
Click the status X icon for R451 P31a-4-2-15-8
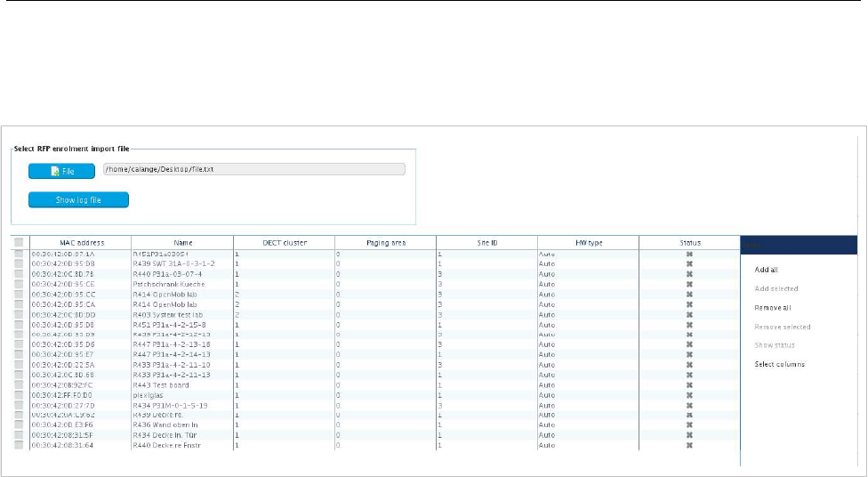(x=689, y=325)
